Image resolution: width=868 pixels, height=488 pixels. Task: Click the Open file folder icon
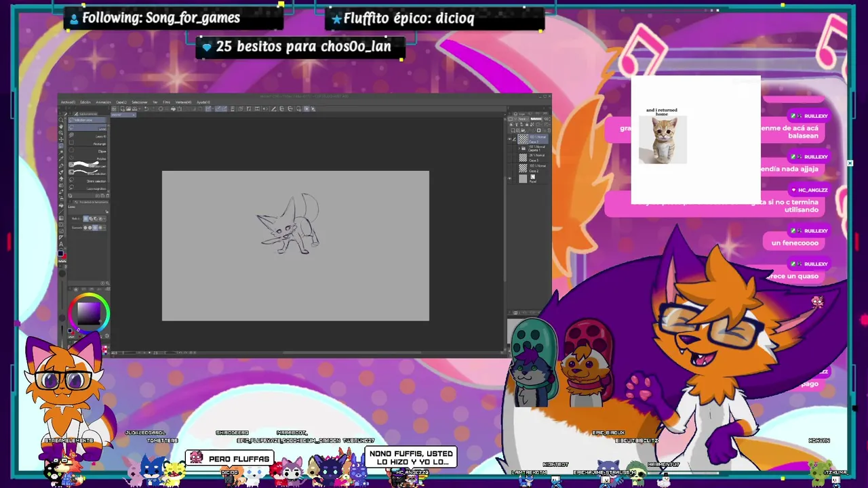[x=129, y=108]
